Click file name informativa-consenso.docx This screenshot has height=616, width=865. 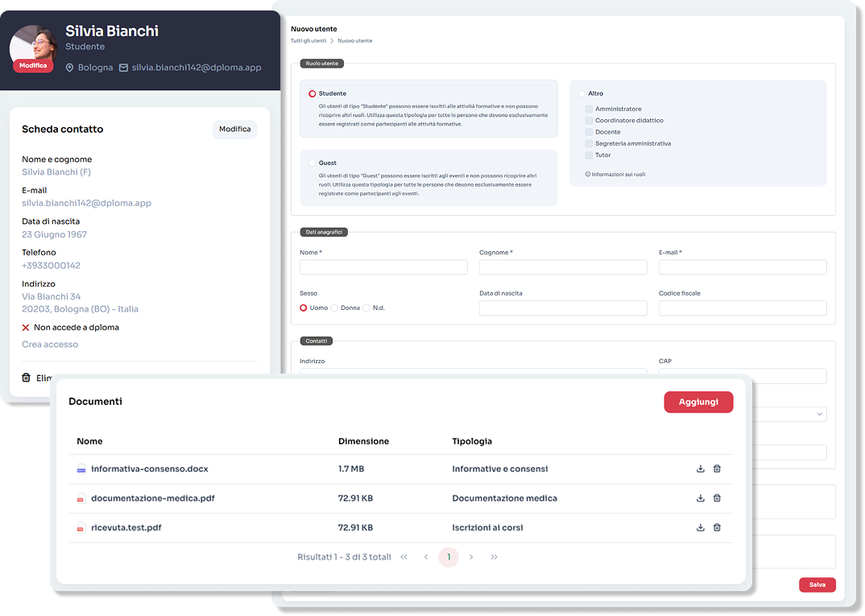pyautogui.click(x=150, y=469)
